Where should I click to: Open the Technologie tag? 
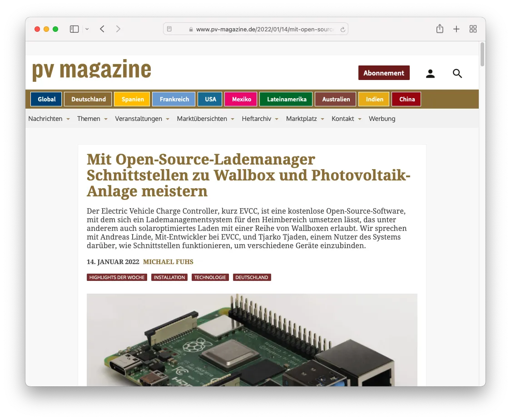coord(210,277)
